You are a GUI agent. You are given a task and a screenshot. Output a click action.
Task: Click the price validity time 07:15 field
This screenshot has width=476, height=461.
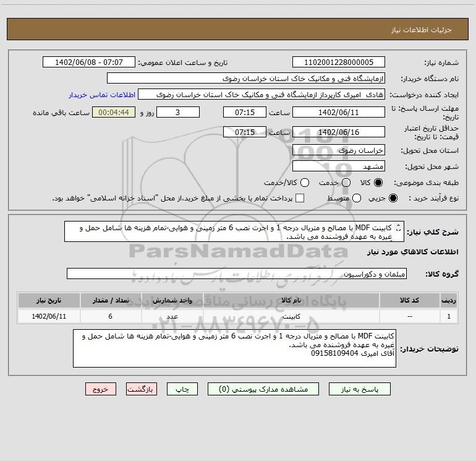(x=245, y=132)
